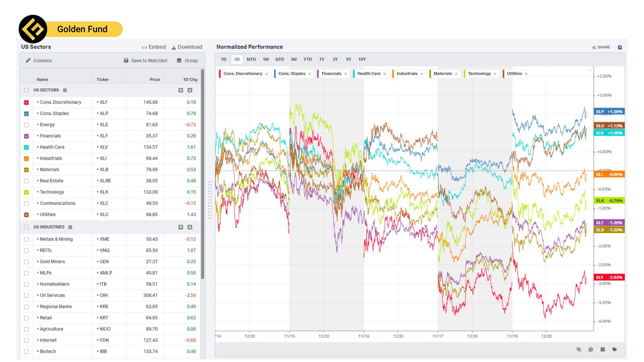Viewport: 644px width, 362px height.
Task: Select the 1D time range
Action: coord(224,60)
